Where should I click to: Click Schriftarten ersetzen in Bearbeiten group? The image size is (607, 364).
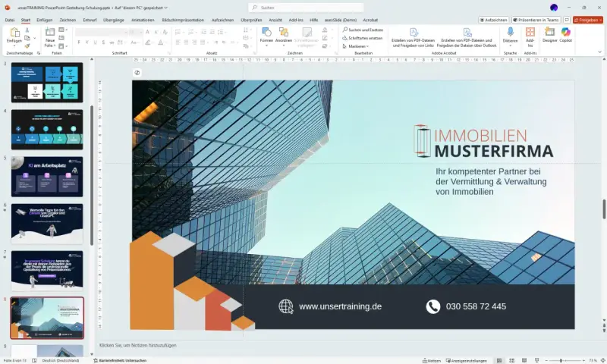pyautogui.click(x=363, y=38)
